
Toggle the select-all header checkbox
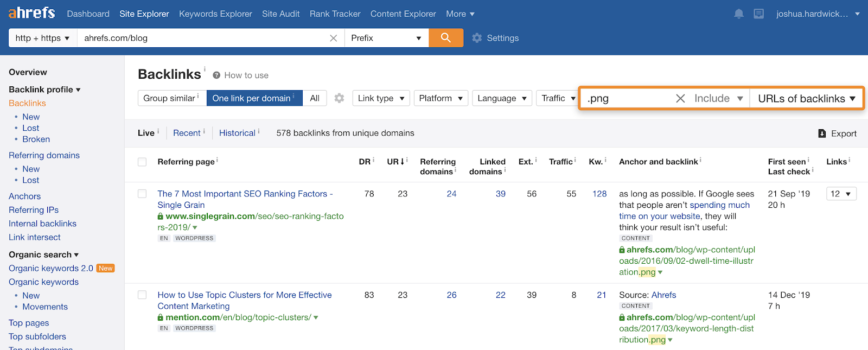(x=142, y=162)
